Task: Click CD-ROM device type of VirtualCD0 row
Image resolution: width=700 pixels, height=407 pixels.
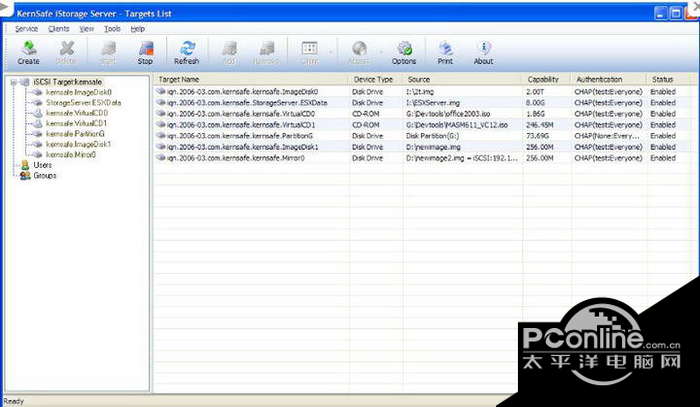Action: point(366,114)
